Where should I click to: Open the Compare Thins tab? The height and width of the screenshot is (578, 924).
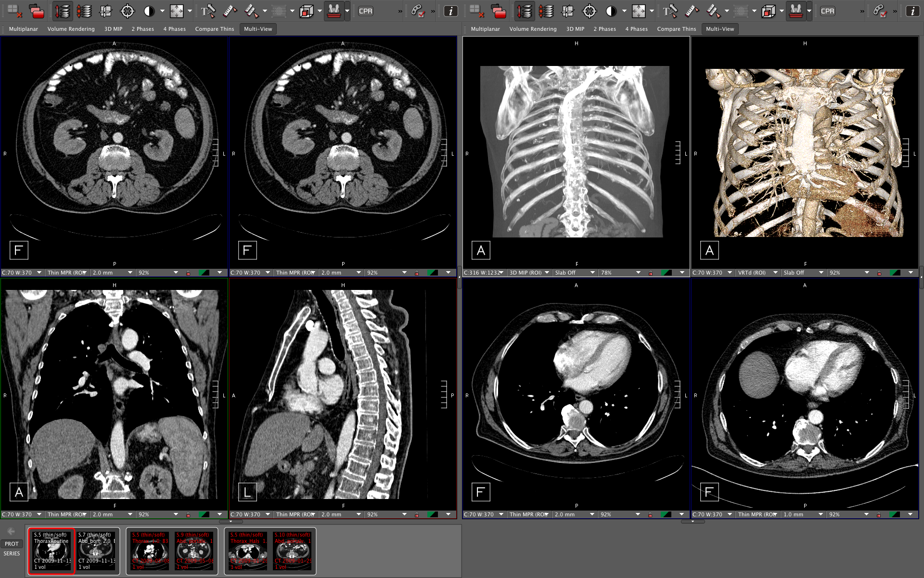pos(214,29)
